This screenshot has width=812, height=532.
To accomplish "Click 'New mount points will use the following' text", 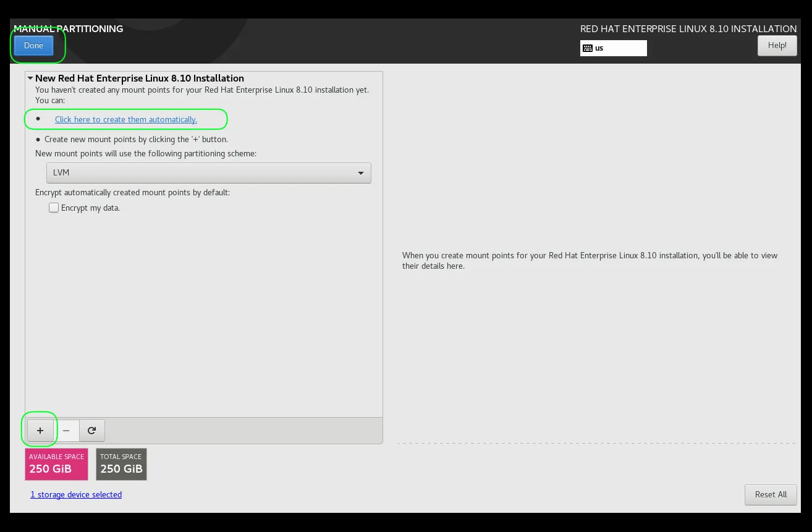I will click(146, 153).
